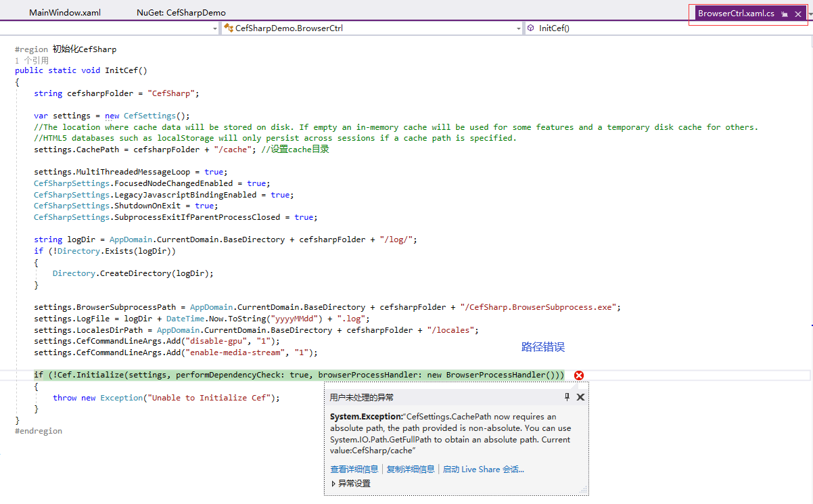Image resolution: width=813 pixels, height=504 pixels.
Task: Close the BrowserCtrl.xaml.cs tab
Action: coord(798,14)
